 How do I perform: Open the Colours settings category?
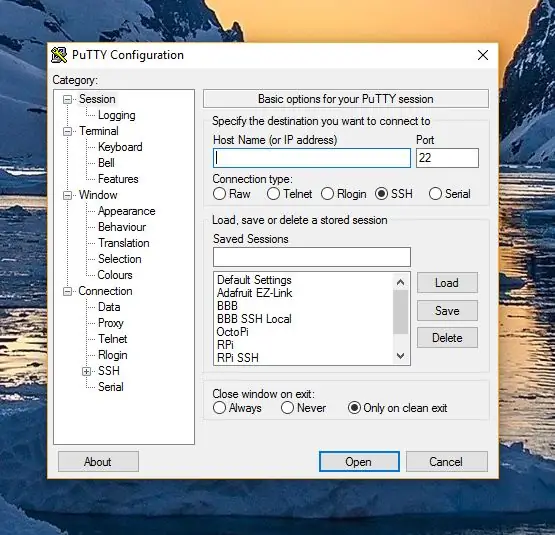point(115,275)
